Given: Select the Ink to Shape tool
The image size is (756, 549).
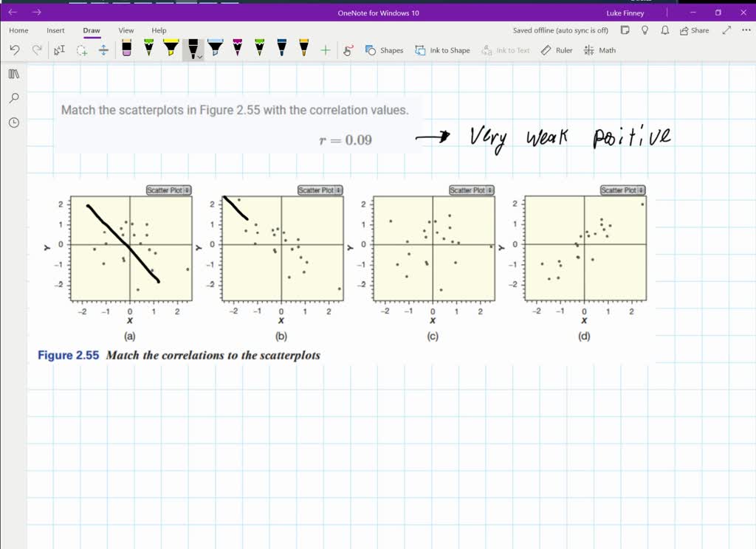Looking at the screenshot, I should point(441,50).
